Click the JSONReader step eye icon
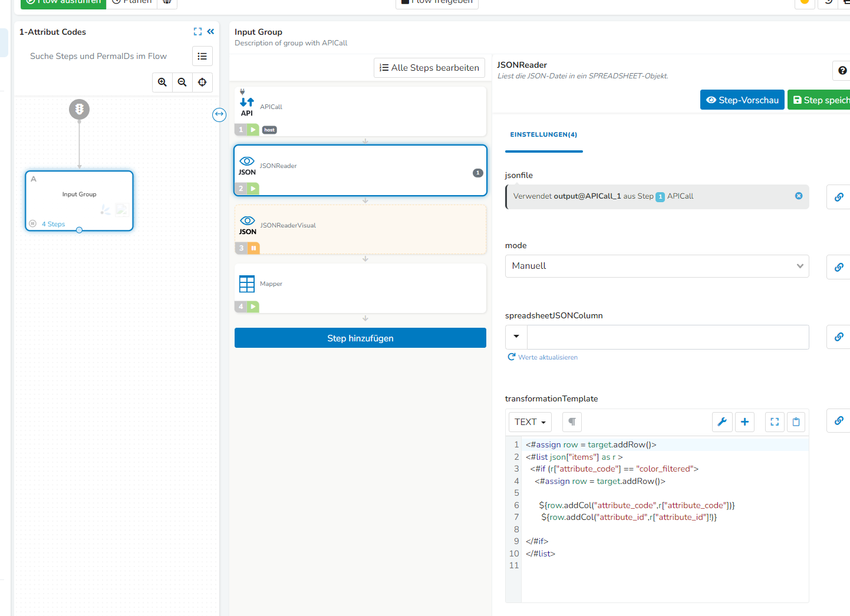 point(247,166)
